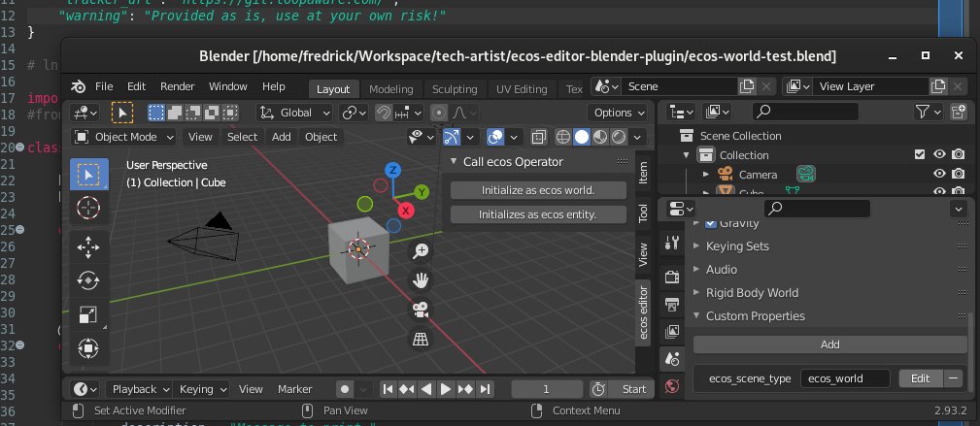Viewport: 980px width, 426px height.
Task: Open the viewport shading options dropdown arrow
Action: coord(637,137)
